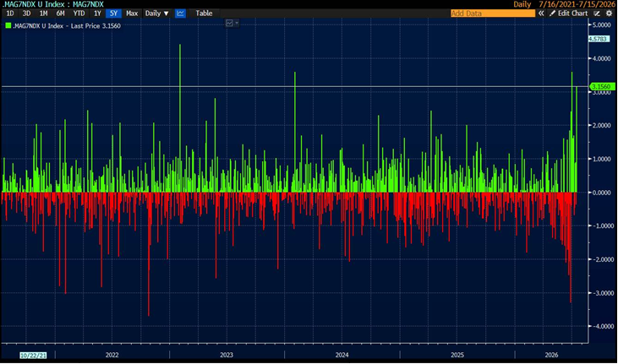Open chart settings gear icon
This screenshot has width=618, height=364.
click(609, 14)
